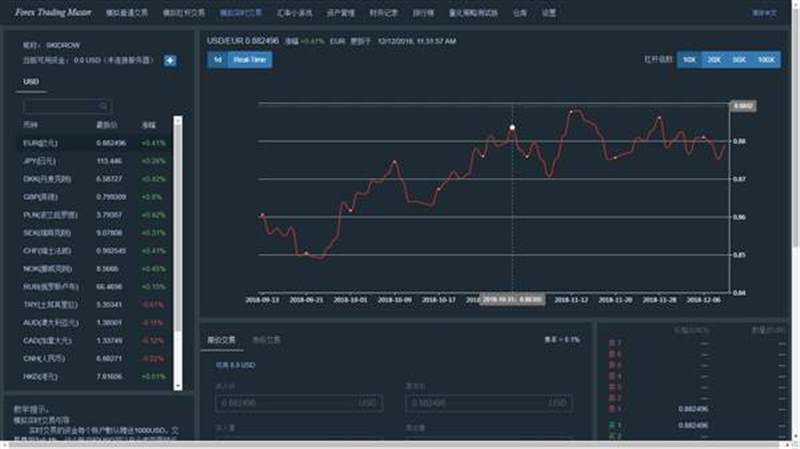Click the language link at top right

point(764,13)
